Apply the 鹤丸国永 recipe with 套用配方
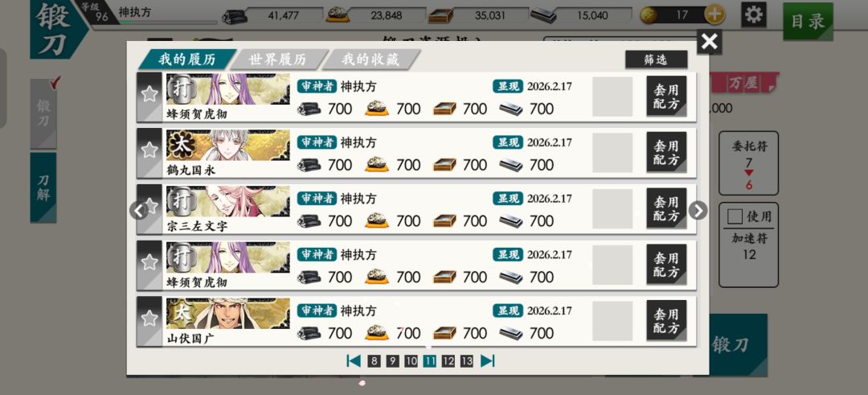The width and height of the screenshot is (868, 395). click(x=666, y=152)
